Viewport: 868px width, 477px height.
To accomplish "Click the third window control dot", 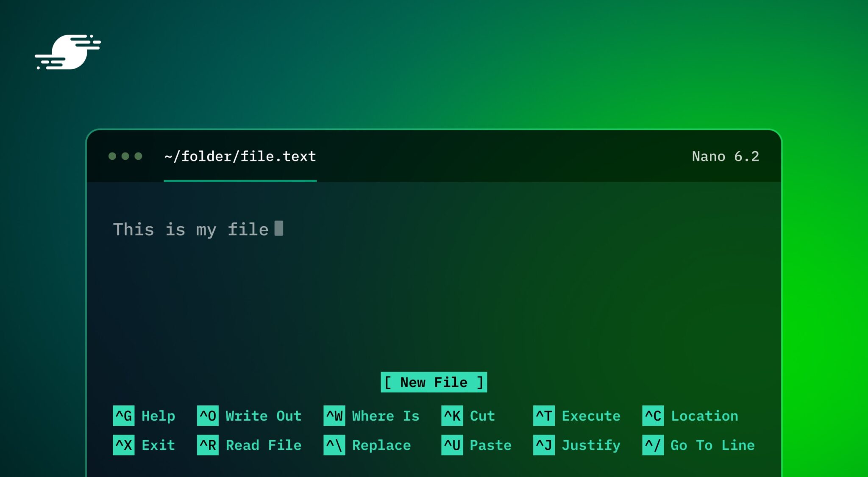I will pyautogui.click(x=138, y=156).
